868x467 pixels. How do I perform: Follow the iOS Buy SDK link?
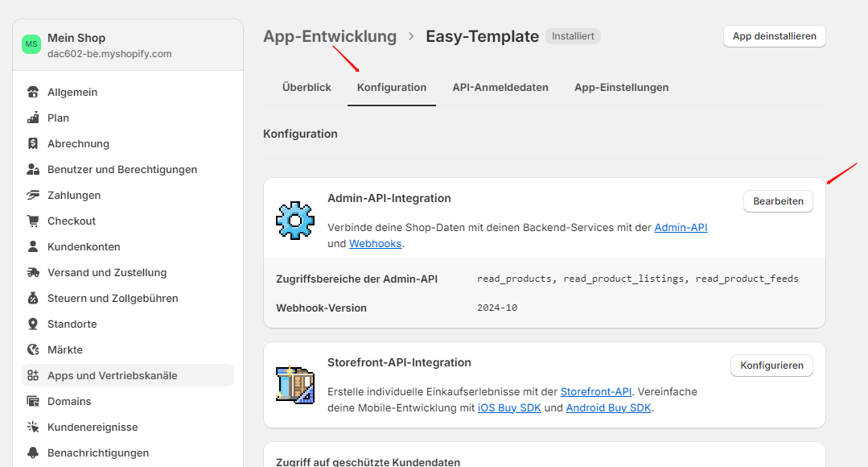pyautogui.click(x=509, y=407)
